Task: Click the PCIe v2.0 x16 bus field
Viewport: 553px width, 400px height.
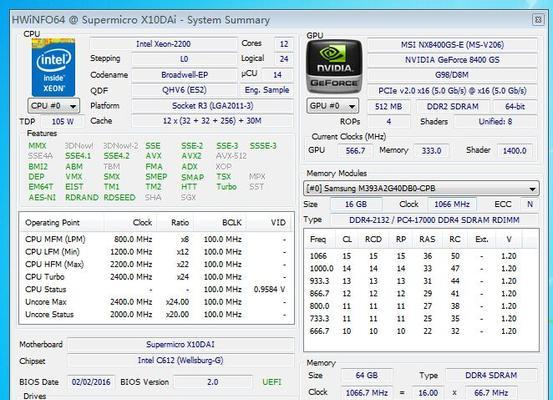Action: pos(452,91)
